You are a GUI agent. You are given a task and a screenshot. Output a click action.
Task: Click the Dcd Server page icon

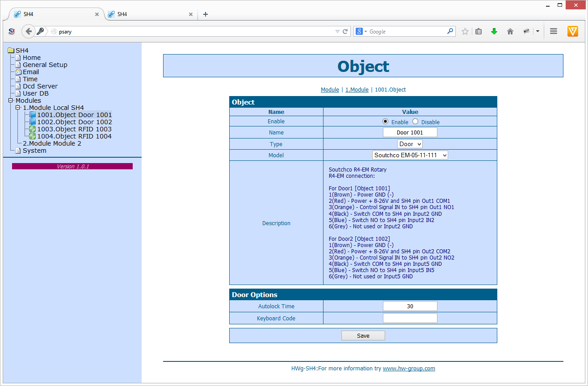click(x=18, y=86)
